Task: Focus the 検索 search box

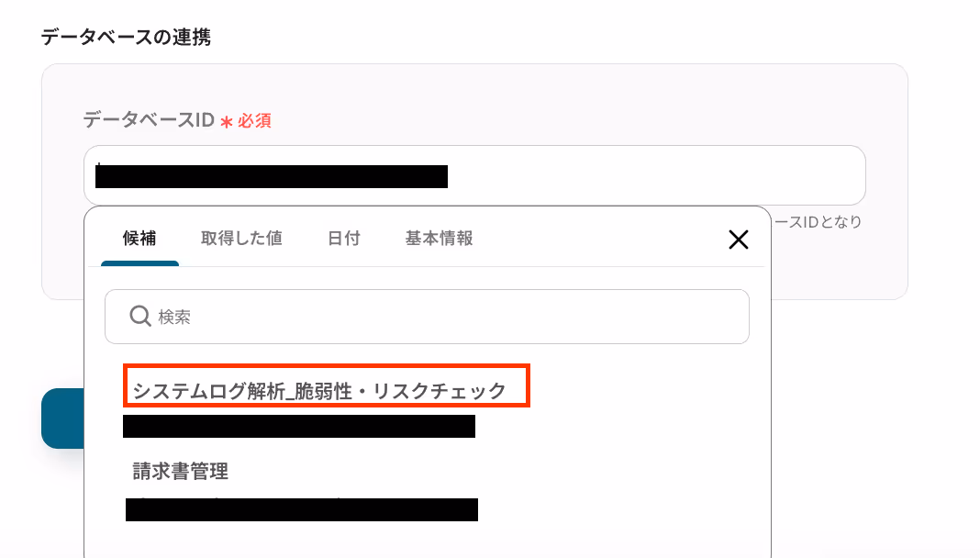Action: coord(427,317)
